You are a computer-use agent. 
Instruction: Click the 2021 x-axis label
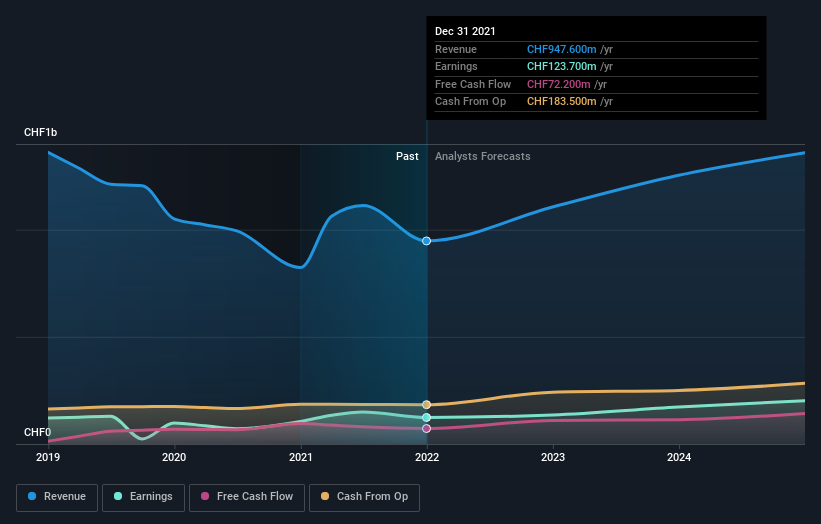301,458
